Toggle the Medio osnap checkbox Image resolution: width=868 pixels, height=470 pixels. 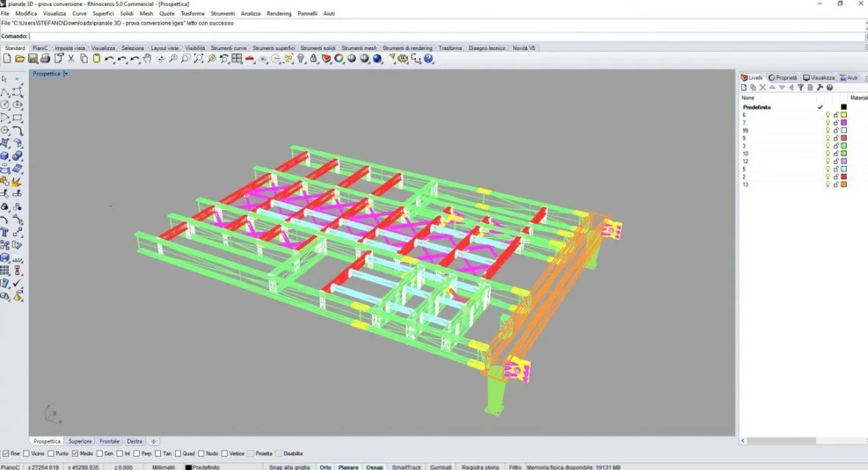pyautogui.click(x=75, y=454)
